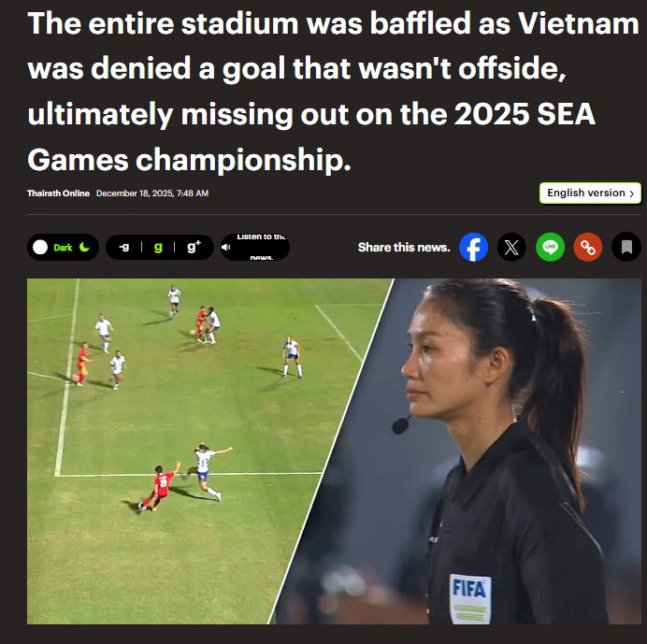Click the article headline about Vietnam's denied goal

[x=334, y=91]
